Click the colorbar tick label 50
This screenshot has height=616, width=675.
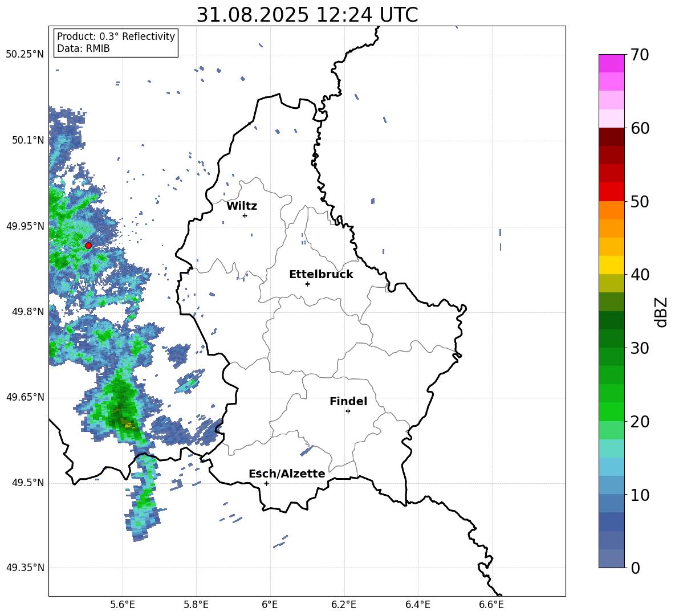[640, 201]
